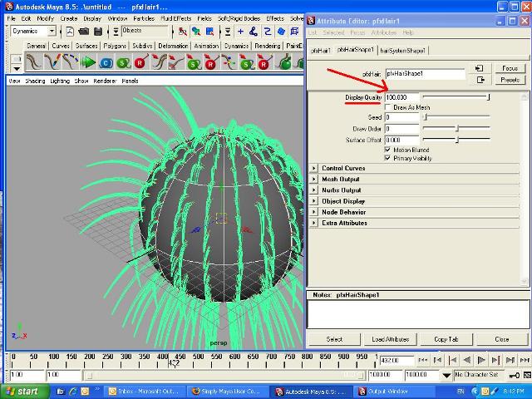Image resolution: width=532 pixels, height=399 pixels.
Task: Click the Display Quality slider handle
Action: coord(489,97)
